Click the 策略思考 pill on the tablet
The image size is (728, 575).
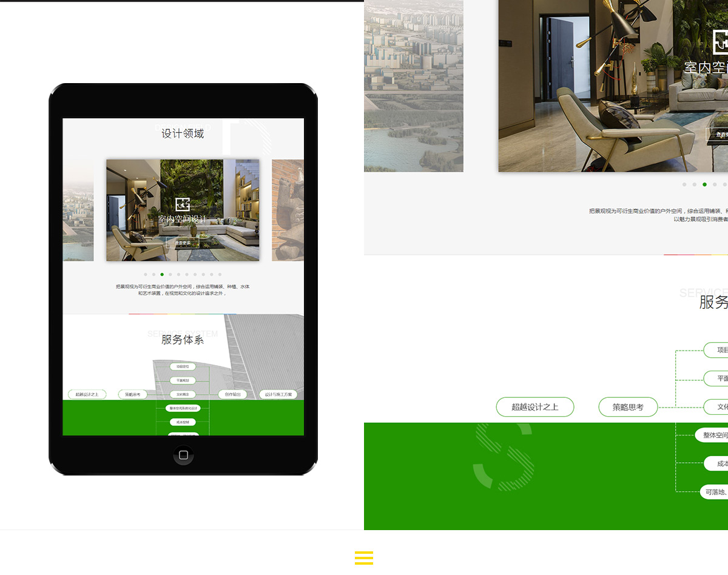(x=133, y=394)
